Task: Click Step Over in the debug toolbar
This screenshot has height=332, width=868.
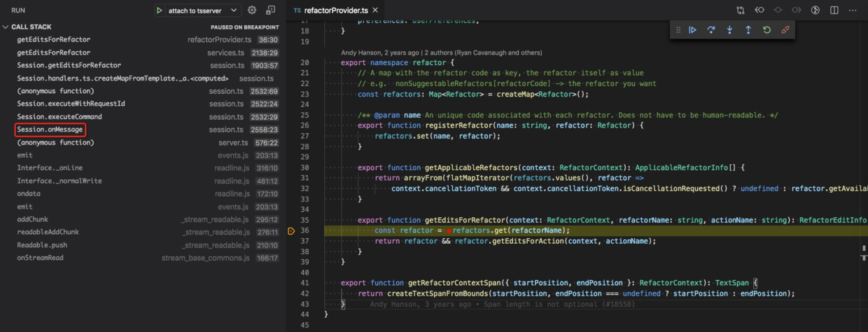Action: click(711, 30)
